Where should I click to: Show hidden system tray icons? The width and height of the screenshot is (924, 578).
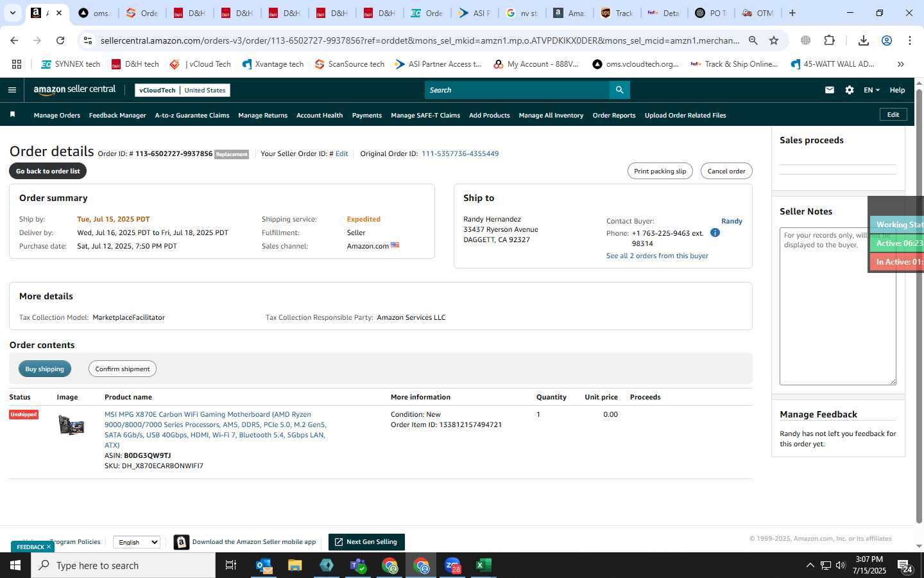click(x=810, y=565)
